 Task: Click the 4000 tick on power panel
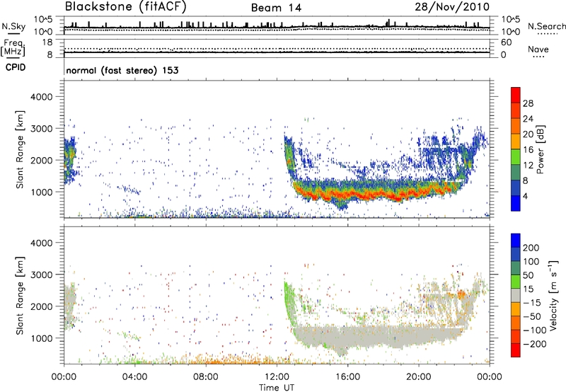coord(42,97)
